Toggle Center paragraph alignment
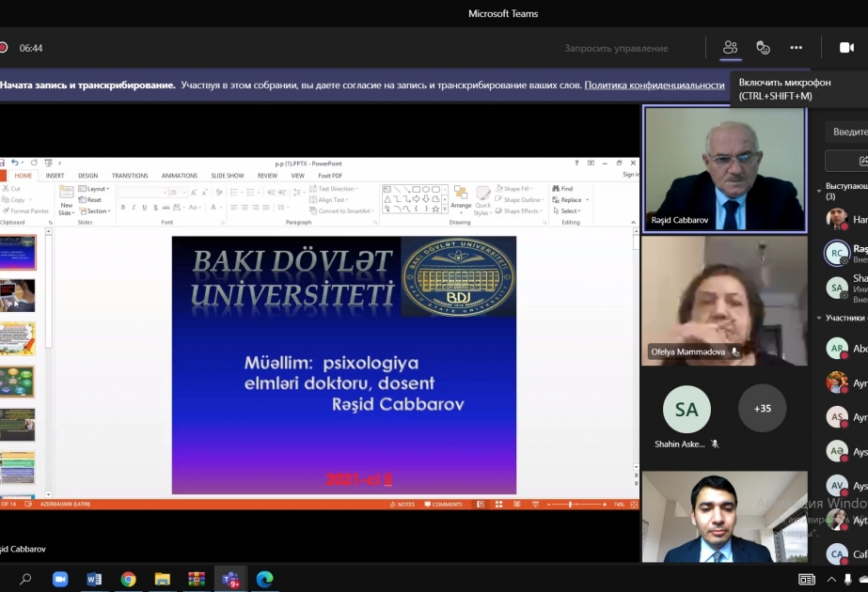 245,208
